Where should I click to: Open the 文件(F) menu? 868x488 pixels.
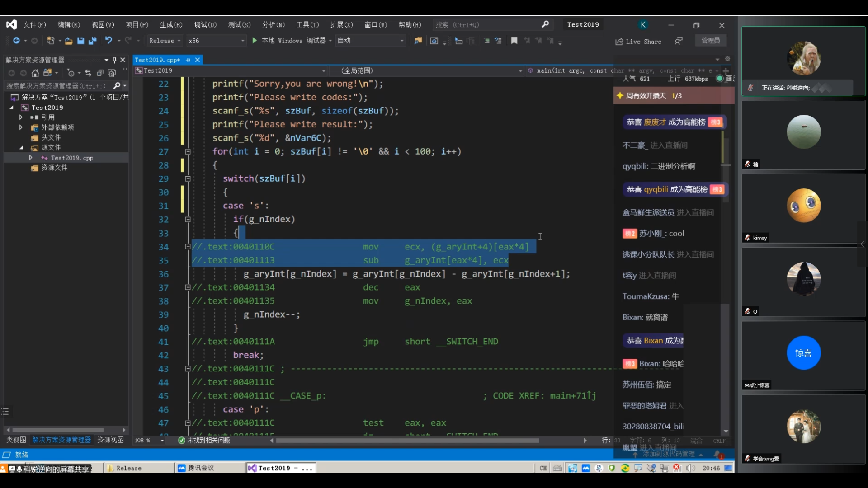click(35, 24)
